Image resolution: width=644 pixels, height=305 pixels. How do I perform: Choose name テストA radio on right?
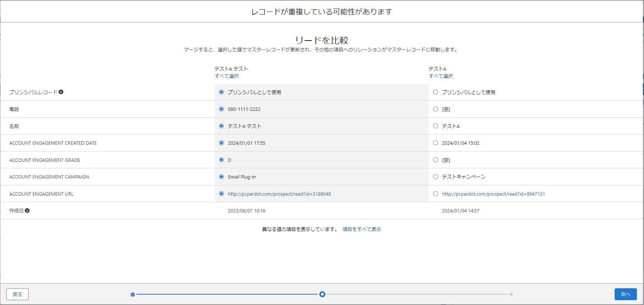click(435, 126)
